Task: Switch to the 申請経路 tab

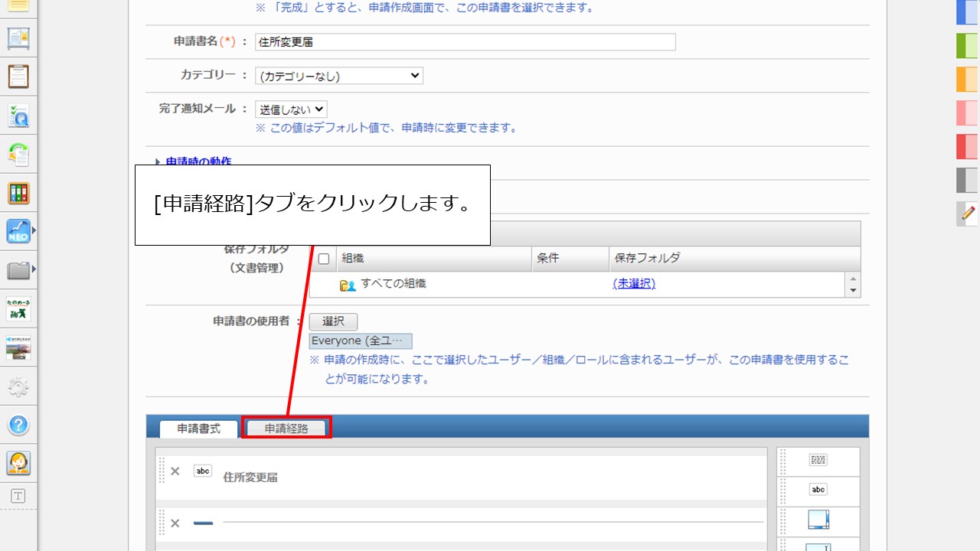Action: 286,429
